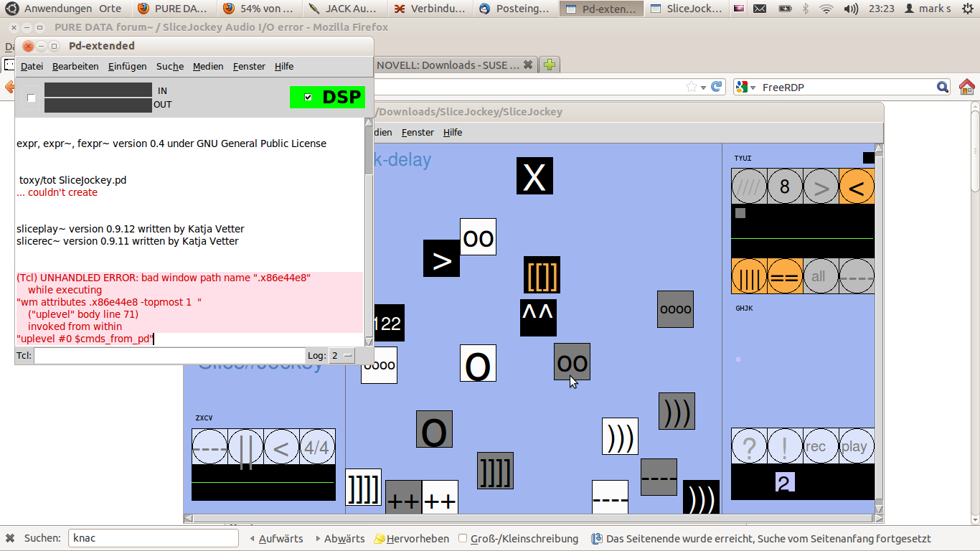Click Abwärts in the Firefox find bar
This screenshot has height=551, width=980.
click(340, 539)
